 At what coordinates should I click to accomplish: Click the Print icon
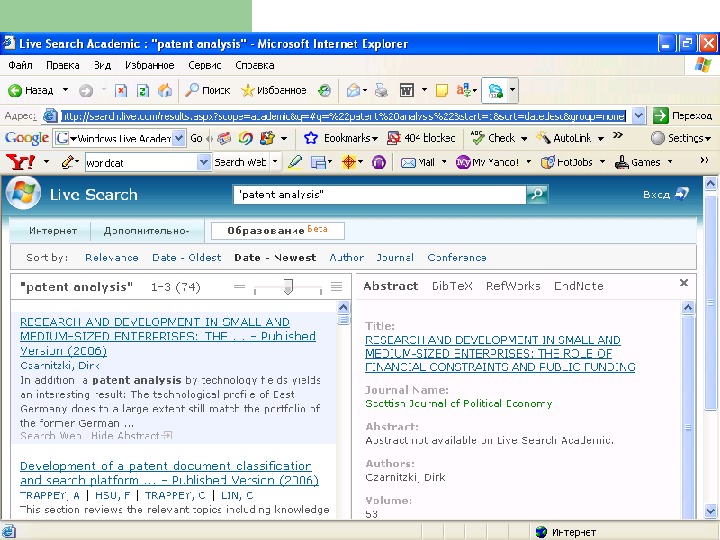click(x=381, y=90)
